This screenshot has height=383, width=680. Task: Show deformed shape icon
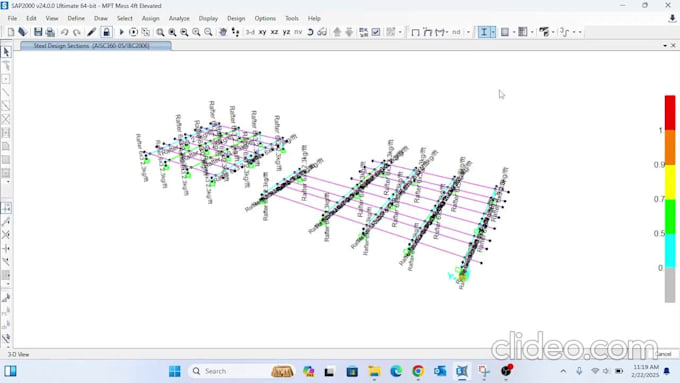[x=428, y=32]
